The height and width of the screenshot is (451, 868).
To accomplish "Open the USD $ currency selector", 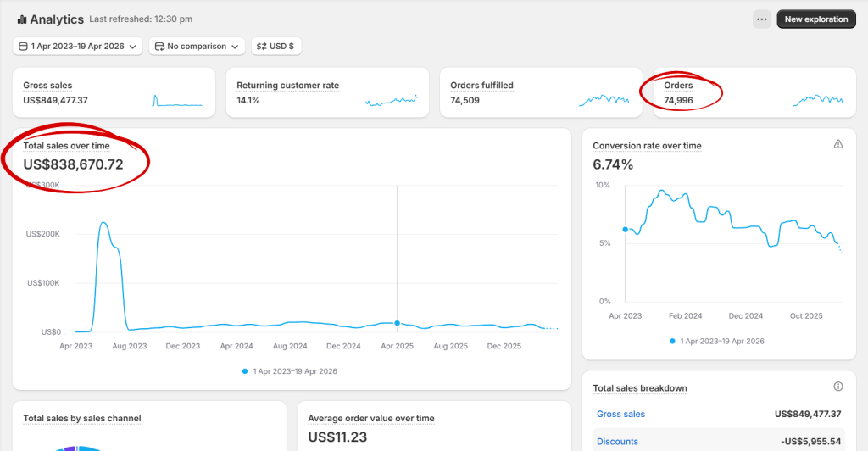I will tap(276, 47).
